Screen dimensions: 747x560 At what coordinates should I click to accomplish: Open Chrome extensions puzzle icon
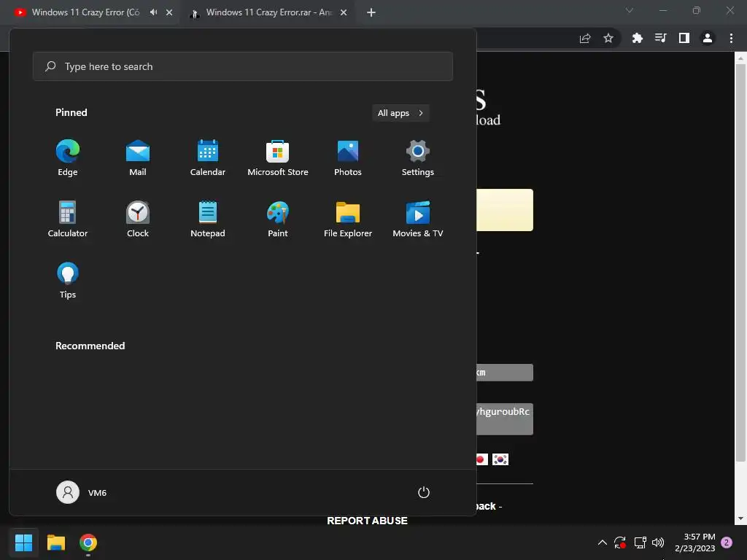637,38
